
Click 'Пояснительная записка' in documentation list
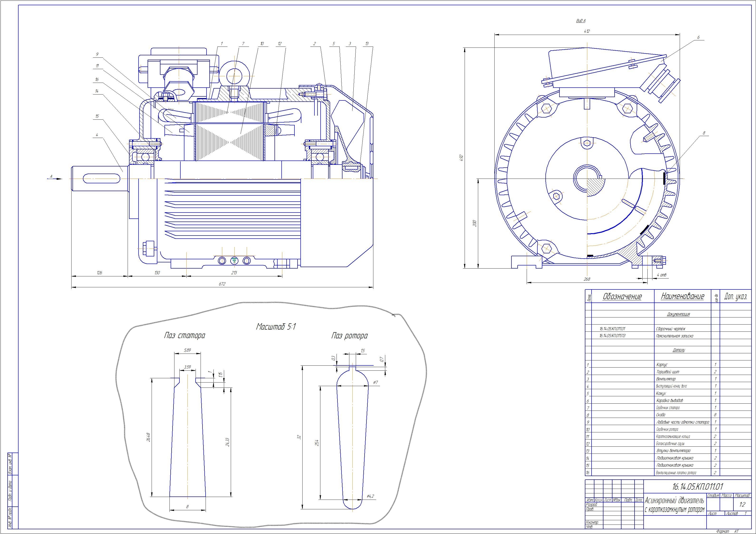pyautogui.click(x=674, y=336)
